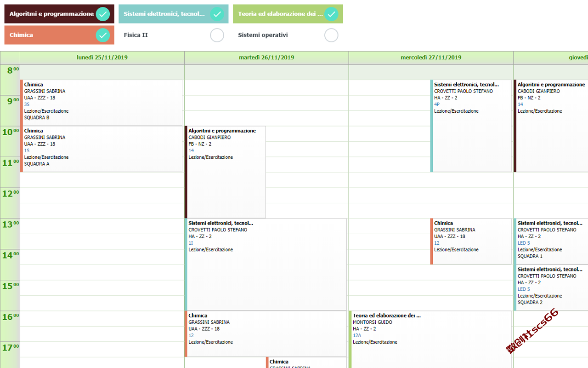Select martedì 26/11/2019 column header

266,58
